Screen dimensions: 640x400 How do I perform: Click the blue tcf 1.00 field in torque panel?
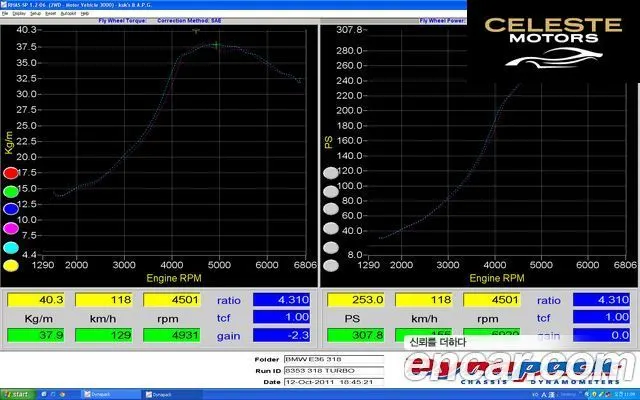coord(281,317)
